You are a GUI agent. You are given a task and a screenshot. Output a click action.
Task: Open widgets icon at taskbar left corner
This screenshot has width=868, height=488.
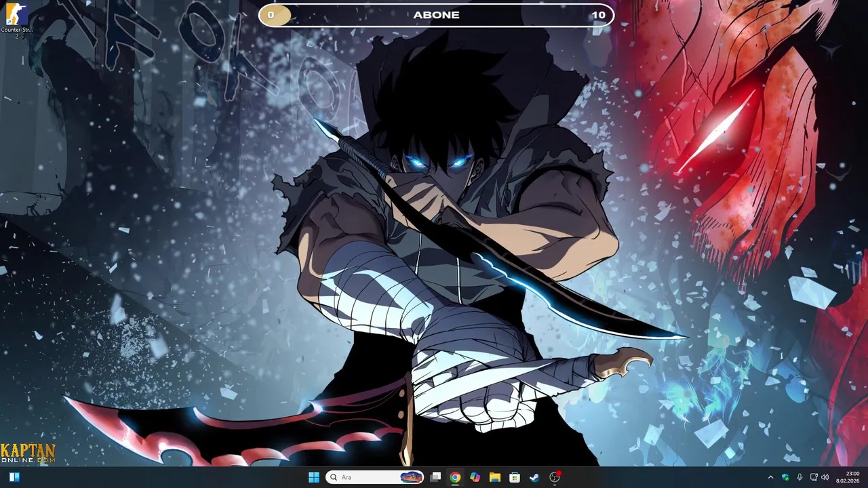14,477
